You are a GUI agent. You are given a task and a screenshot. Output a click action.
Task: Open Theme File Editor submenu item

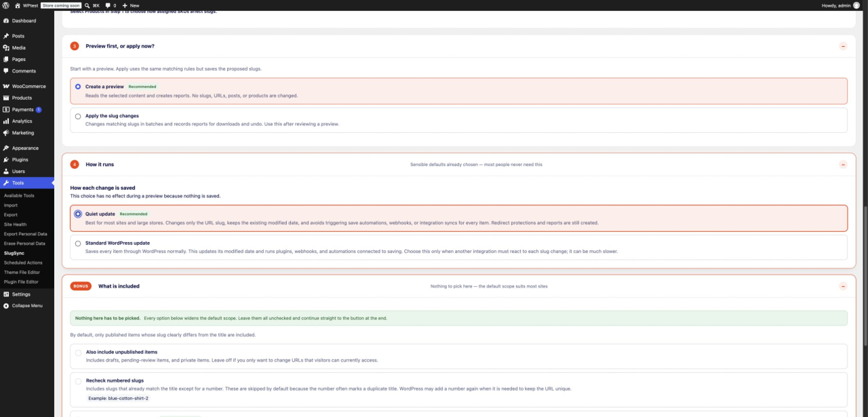point(22,272)
